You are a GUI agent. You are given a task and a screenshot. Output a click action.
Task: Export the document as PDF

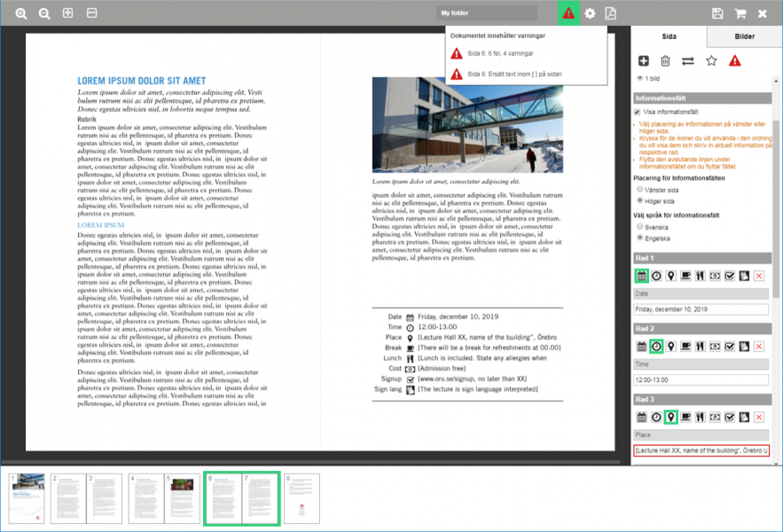pos(610,13)
